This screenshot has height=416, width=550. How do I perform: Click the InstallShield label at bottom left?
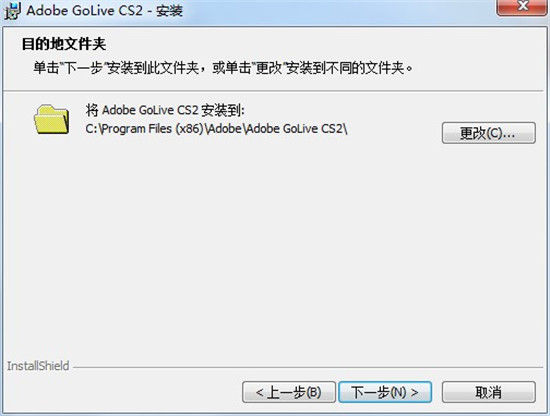[x=38, y=366]
